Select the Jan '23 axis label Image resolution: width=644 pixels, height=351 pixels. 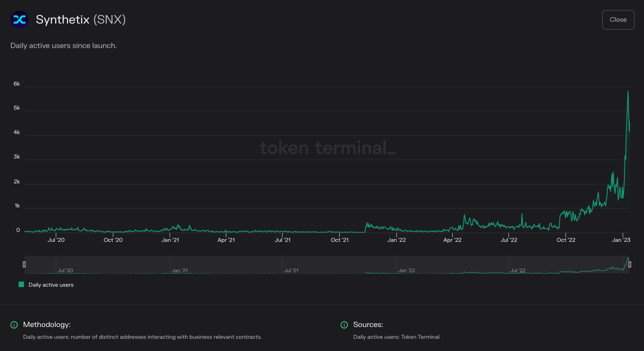tap(621, 240)
